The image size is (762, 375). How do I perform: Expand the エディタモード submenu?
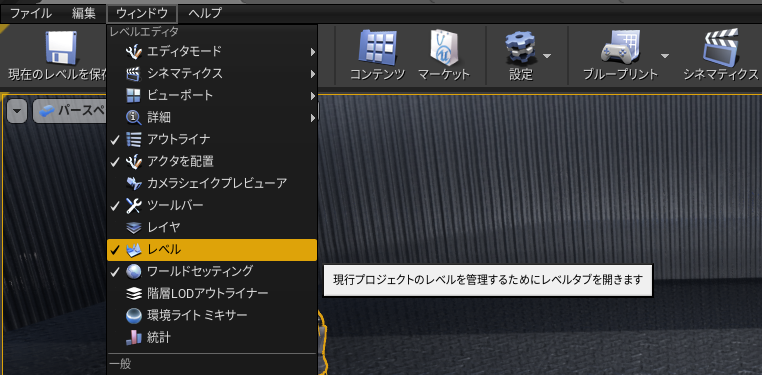pos(212,51)
